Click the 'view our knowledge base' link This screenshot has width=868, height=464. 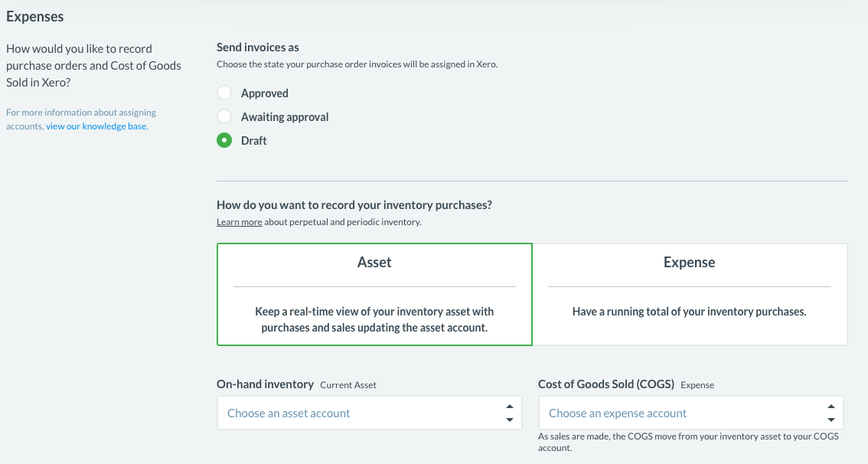96,126
